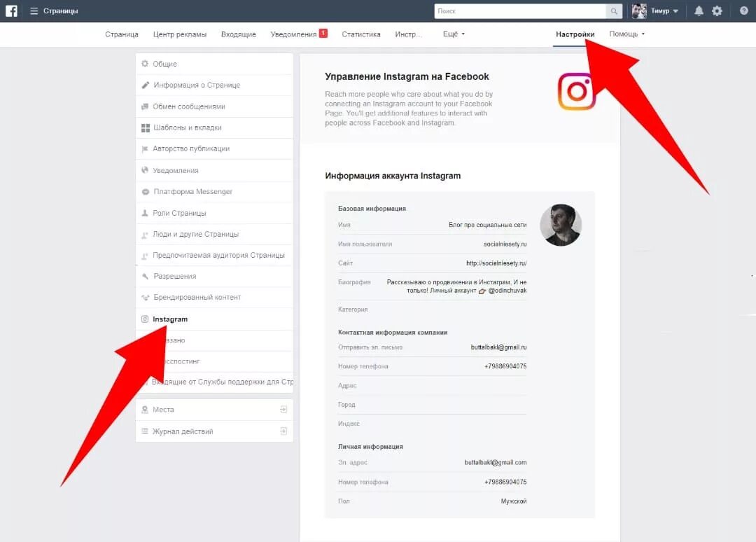Click the wrench icon beside Разрешения
This screenshot has height=542, width=756.
point(145,276)
